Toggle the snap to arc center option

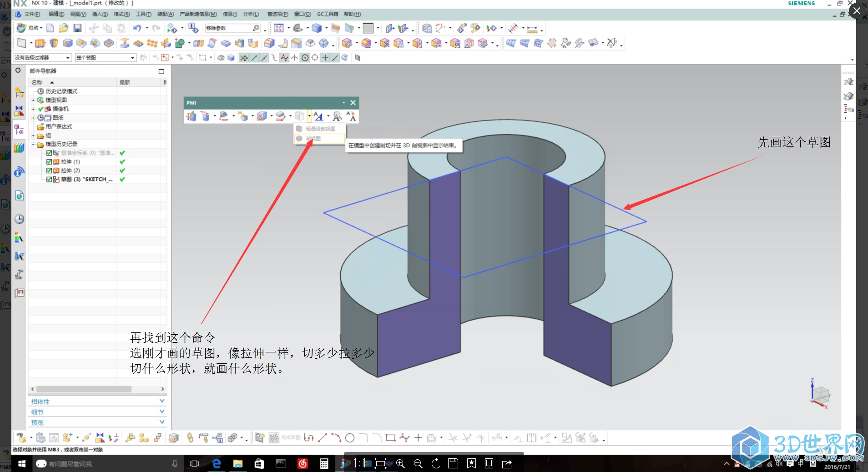click(x=305, y=58)
